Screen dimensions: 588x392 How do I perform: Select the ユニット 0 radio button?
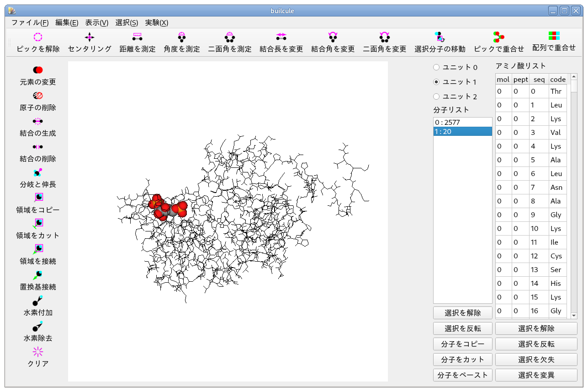436,67
